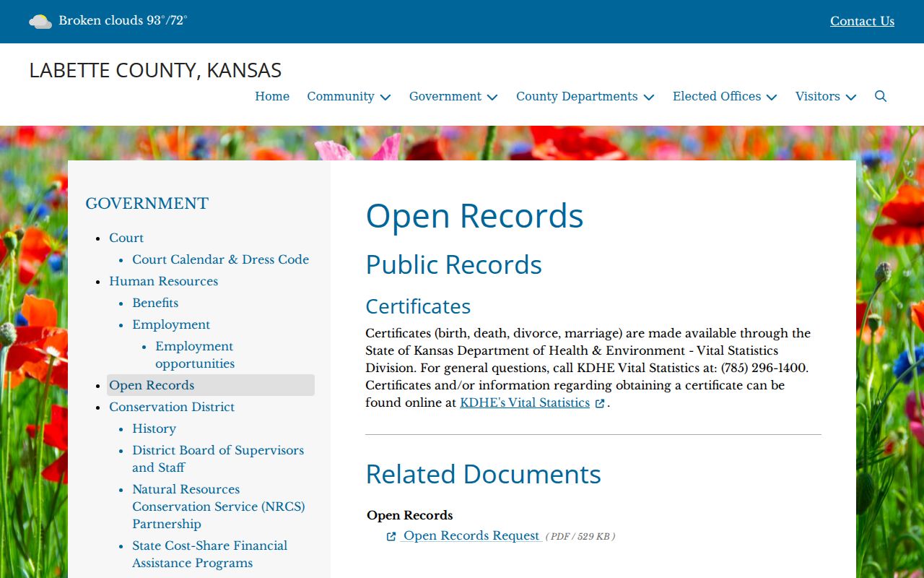Expand the County Departments menu chevron

[x=649, y=97]
